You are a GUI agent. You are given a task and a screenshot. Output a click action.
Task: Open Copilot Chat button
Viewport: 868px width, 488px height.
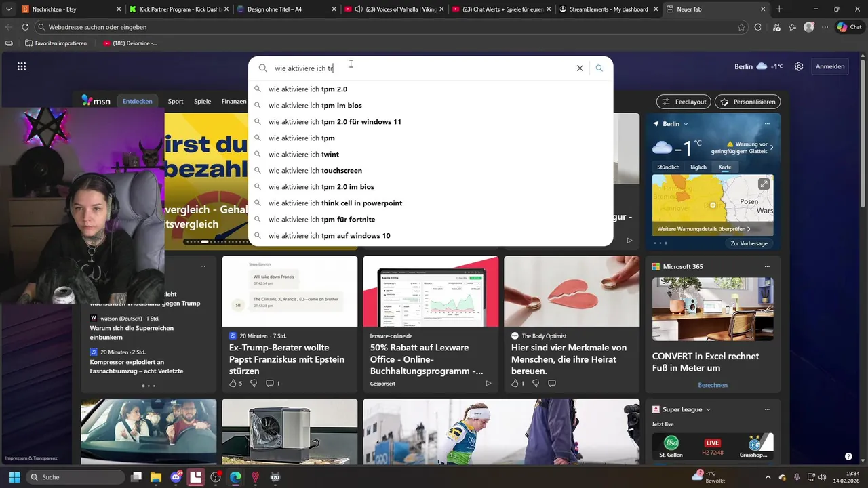click(x=850, y=27)
